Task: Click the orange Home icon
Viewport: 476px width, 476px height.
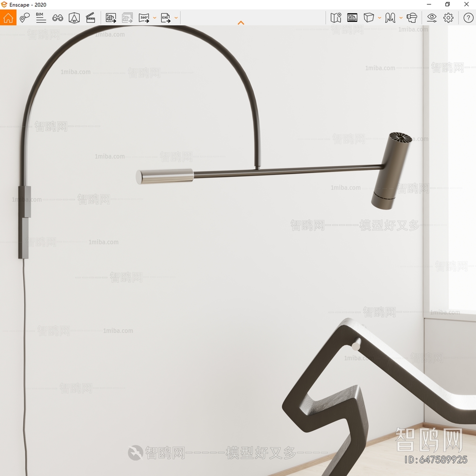Action: click(x=8, y=18)
